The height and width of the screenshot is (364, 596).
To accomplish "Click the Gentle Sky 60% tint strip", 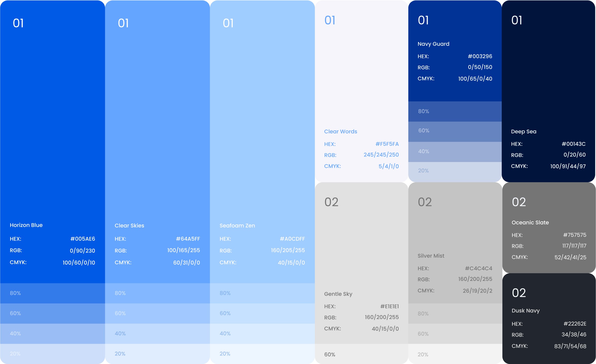I will [x=361, y=354].
